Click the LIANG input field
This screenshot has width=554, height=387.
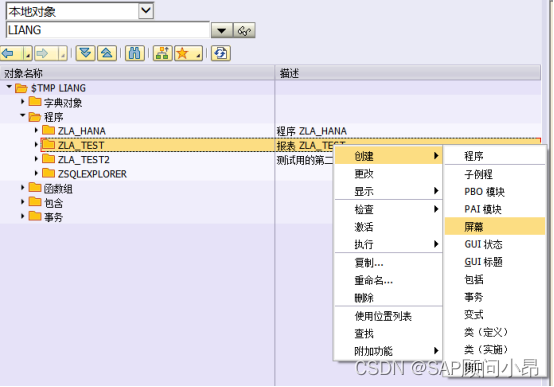click(108, 30)
